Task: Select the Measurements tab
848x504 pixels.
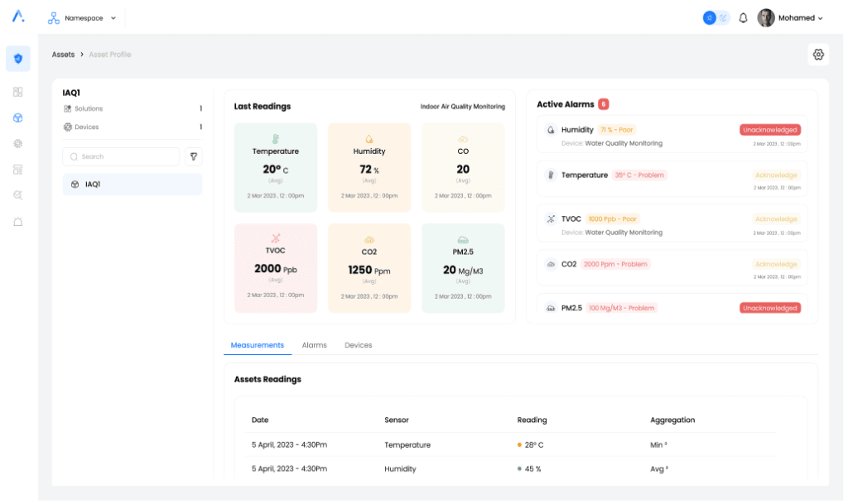Action: [257, 345]
